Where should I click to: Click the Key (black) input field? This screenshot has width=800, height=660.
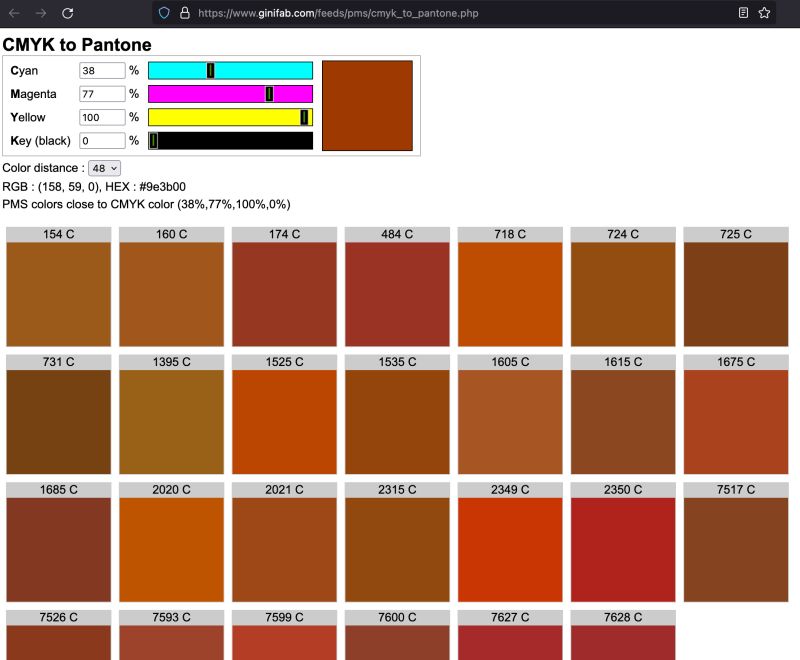pos(103,140)
